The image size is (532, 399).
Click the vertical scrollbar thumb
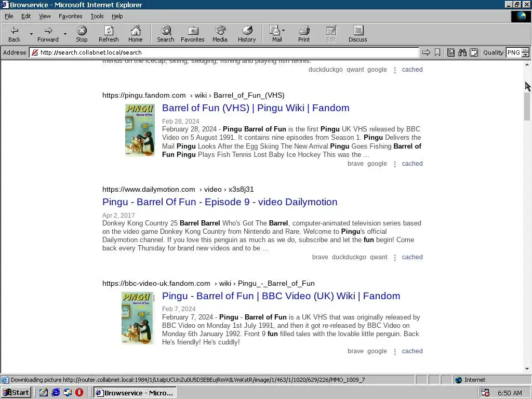[527, 106]
